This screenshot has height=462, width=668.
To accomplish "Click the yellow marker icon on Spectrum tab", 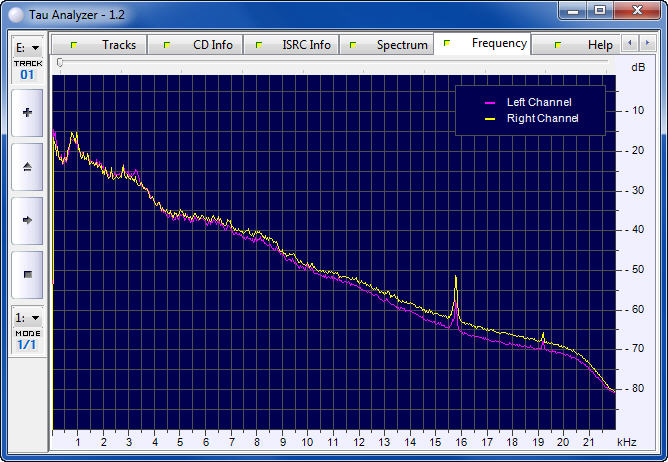I will pos(353,45).
